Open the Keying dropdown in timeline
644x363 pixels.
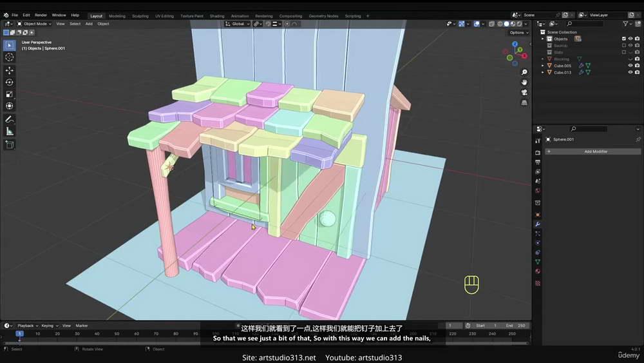tap(50, 326)
